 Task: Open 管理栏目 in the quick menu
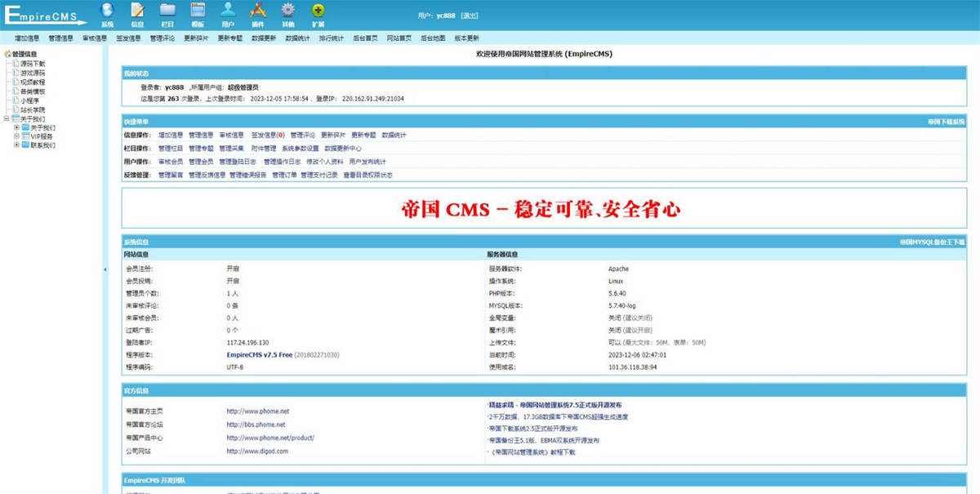(x=171, y=149)
